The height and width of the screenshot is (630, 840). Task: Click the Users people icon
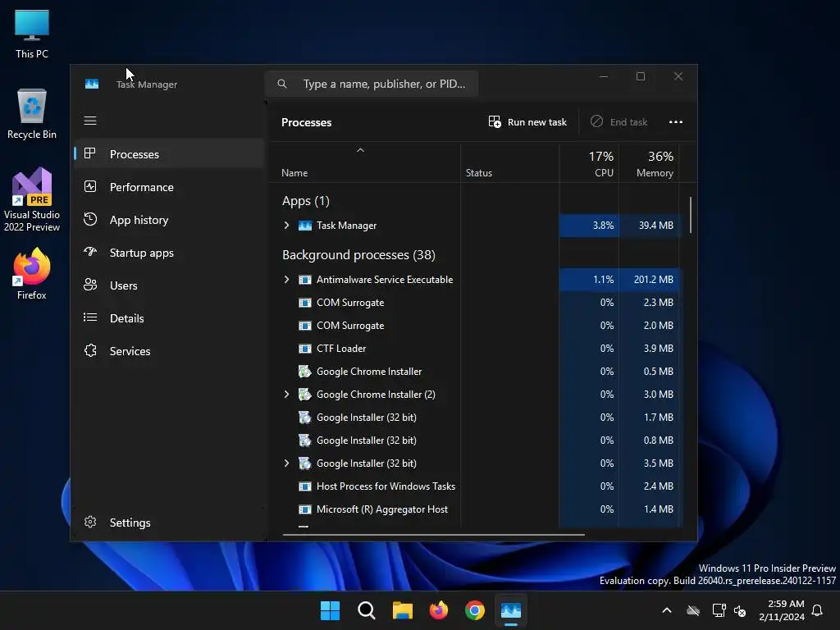point(90,285)
